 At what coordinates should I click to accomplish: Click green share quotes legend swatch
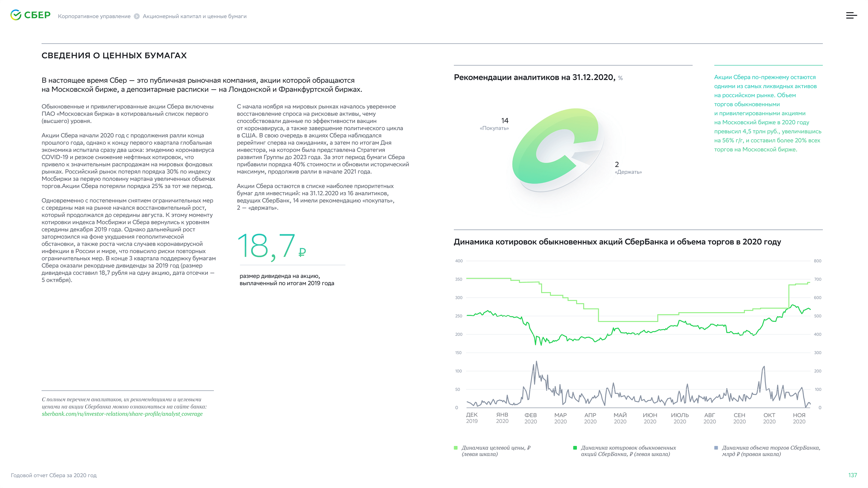coord(575,448)
